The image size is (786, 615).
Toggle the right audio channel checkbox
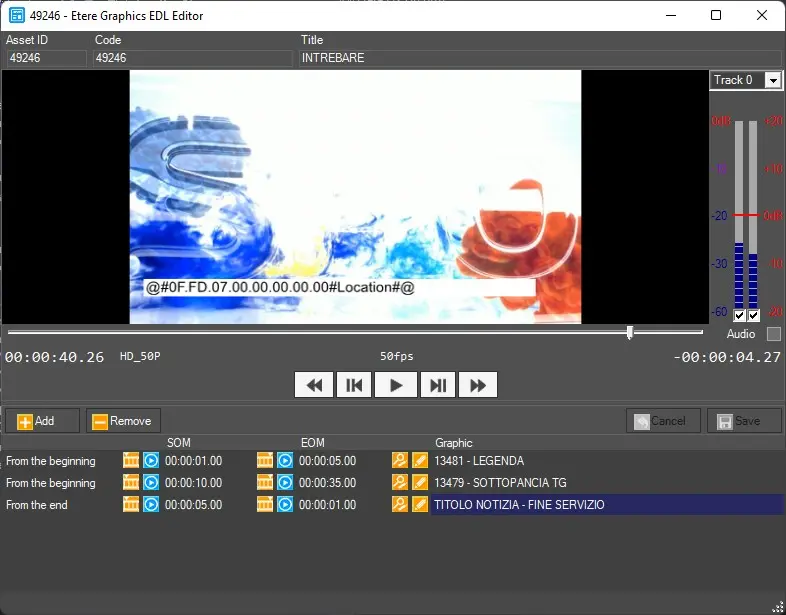753,316
